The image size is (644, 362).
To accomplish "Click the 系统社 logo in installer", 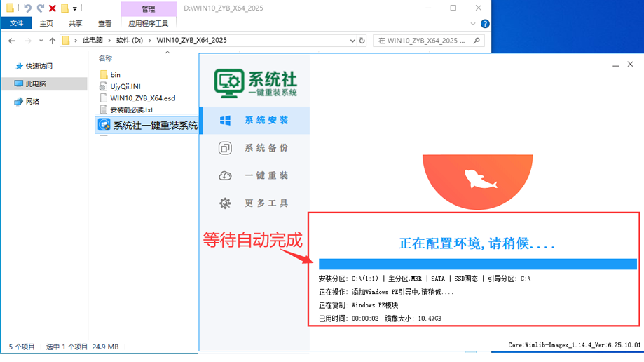I will (255, 83).
